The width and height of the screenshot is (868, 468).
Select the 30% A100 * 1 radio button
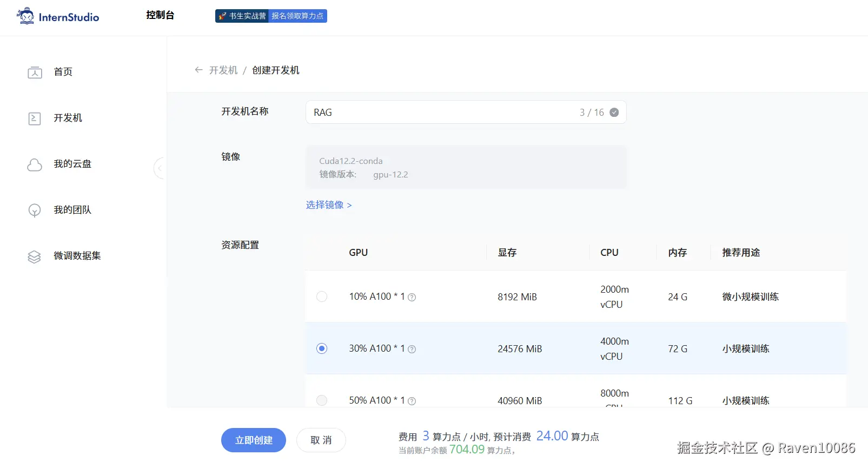coord(322,348)
